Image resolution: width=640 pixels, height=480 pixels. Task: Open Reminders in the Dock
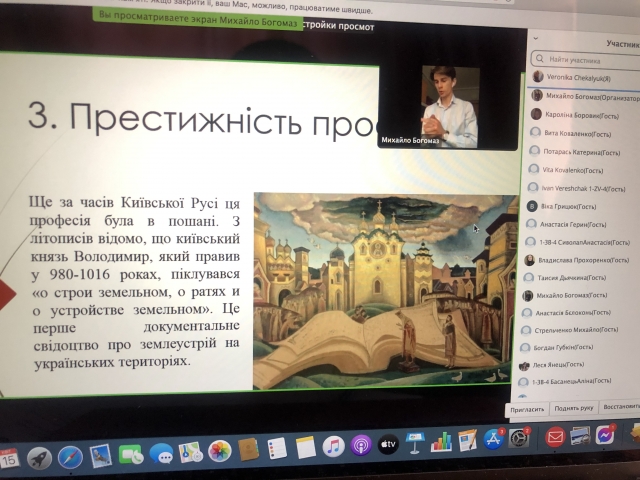tap(277, 448)
